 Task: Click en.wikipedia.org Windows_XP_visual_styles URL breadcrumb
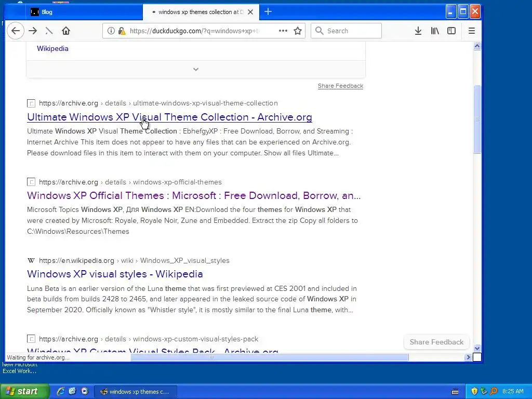[134, 261]
